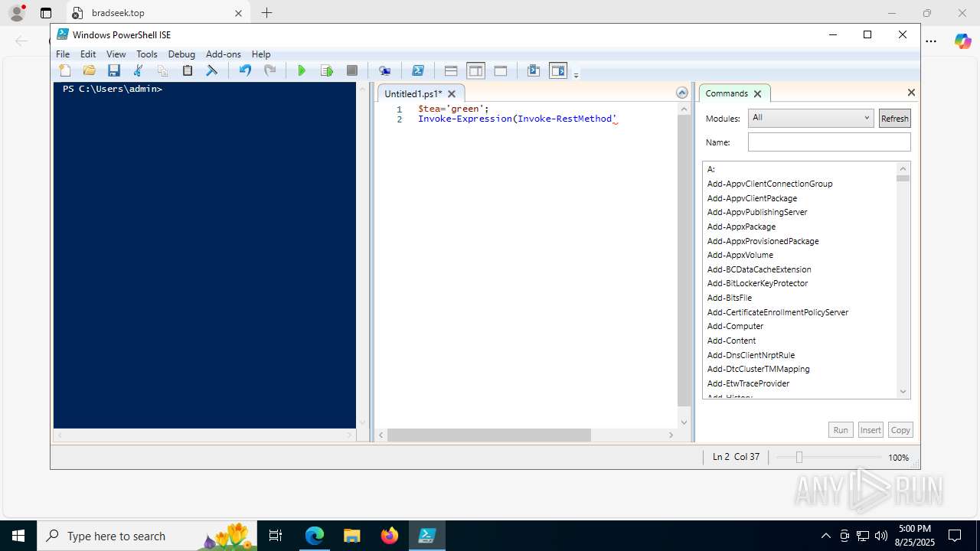
Task: Close the Commands tab with X
Action: coord(757,93)
